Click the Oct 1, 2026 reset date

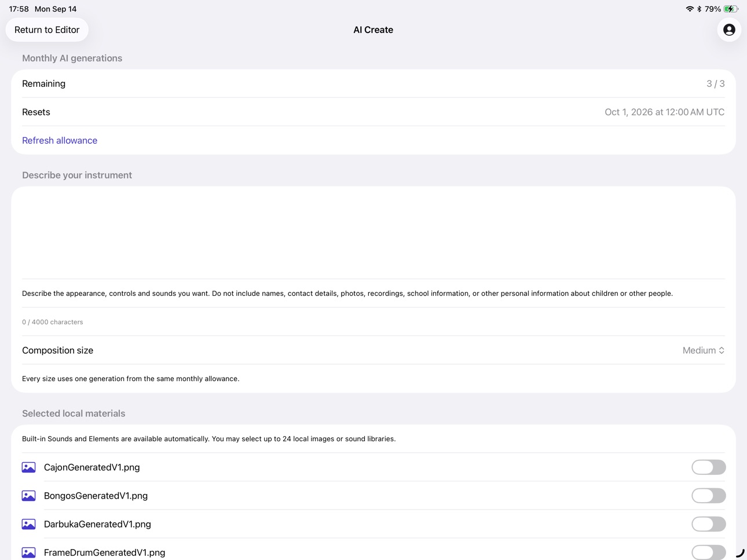click(x=664, y=112)
